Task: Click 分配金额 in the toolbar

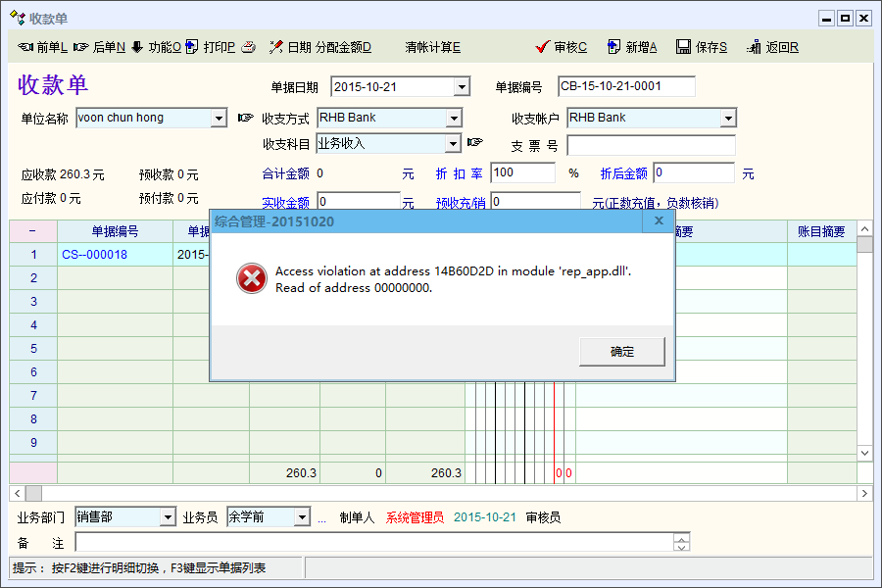Action: [343, 47]
